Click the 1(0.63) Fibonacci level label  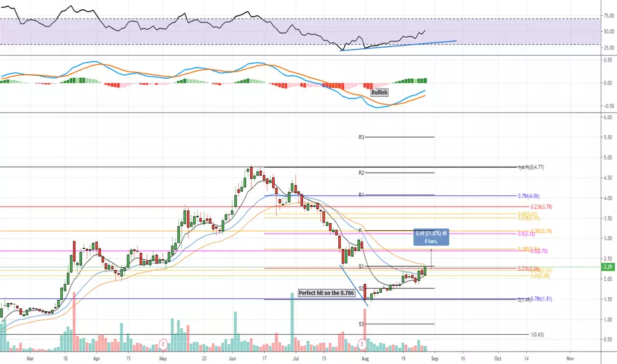[537, 334]
